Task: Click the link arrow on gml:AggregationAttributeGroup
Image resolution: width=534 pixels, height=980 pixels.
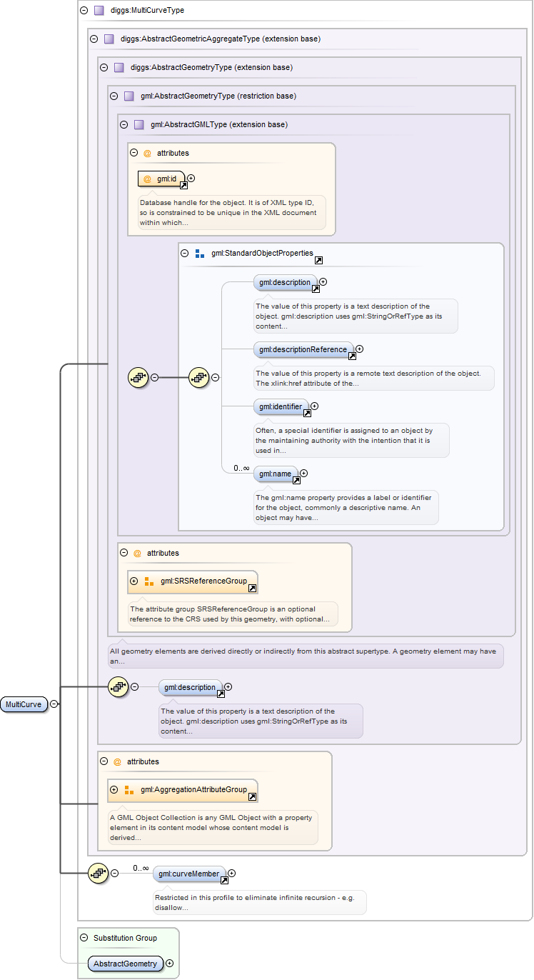Action: (x=253, y=796)
